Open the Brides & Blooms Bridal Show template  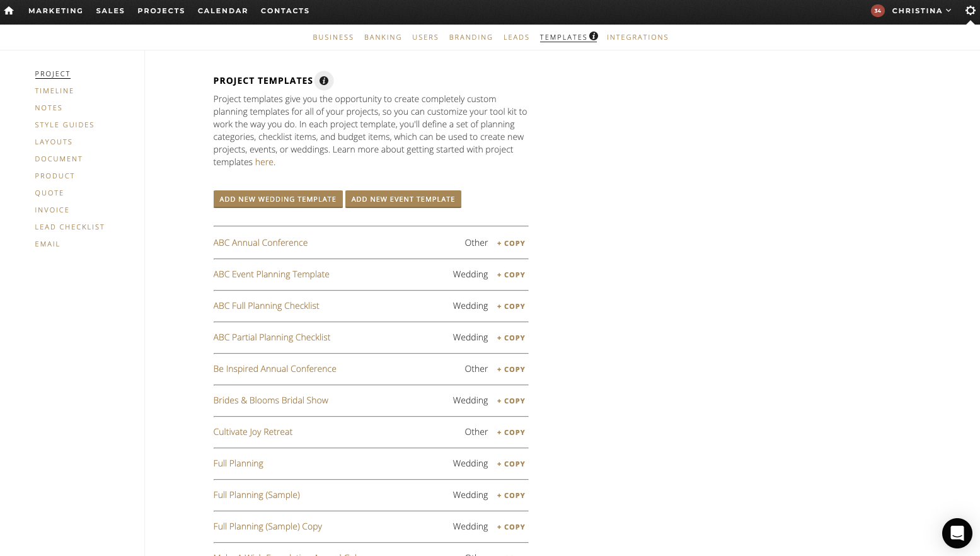[270, 400]
